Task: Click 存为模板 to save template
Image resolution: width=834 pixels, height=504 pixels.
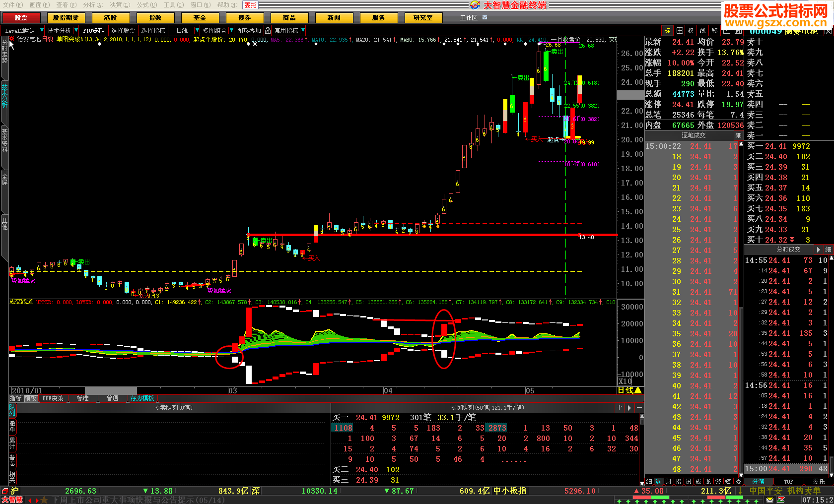Action: (x=142, y=398)
